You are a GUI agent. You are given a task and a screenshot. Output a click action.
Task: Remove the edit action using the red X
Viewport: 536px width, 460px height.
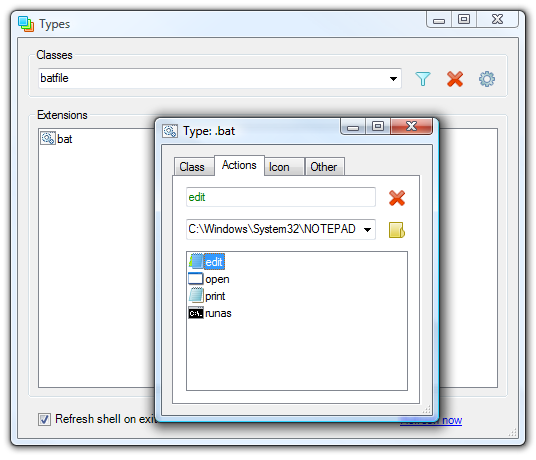coord(397,198)
